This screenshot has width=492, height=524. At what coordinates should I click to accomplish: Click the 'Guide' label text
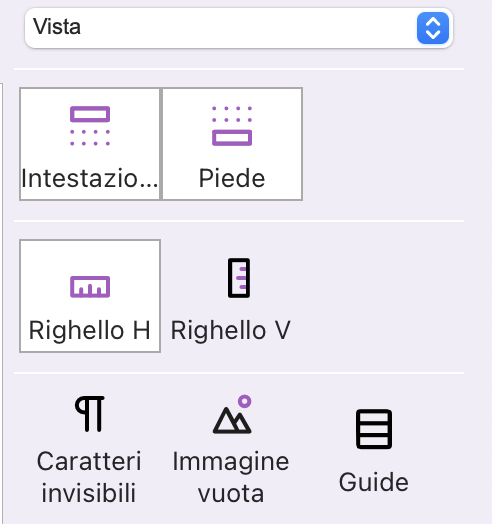(374, 482)
